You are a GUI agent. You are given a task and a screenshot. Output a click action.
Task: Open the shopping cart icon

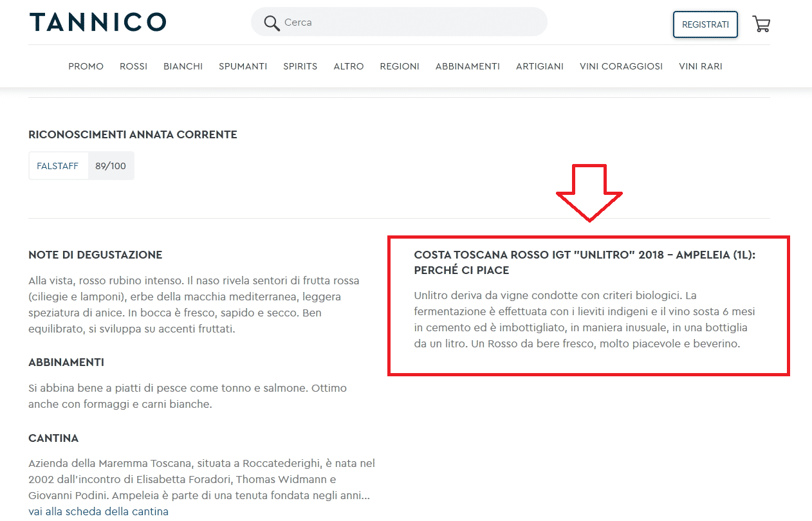[x=761, y=24]
